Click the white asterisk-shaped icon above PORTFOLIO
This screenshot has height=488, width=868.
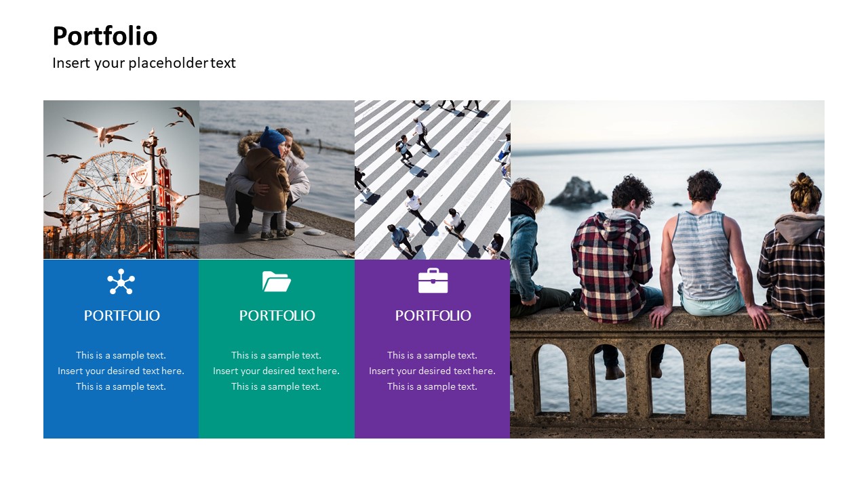click(x=121, y=281)
